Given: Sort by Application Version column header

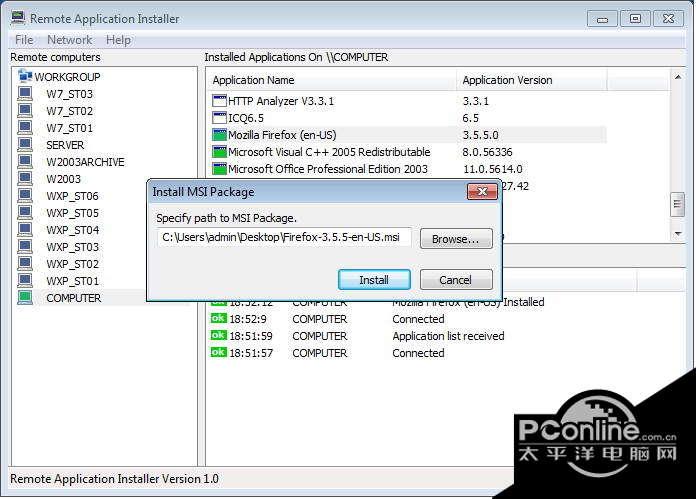Looking at the screenshot, I should (x=532, y=80).
